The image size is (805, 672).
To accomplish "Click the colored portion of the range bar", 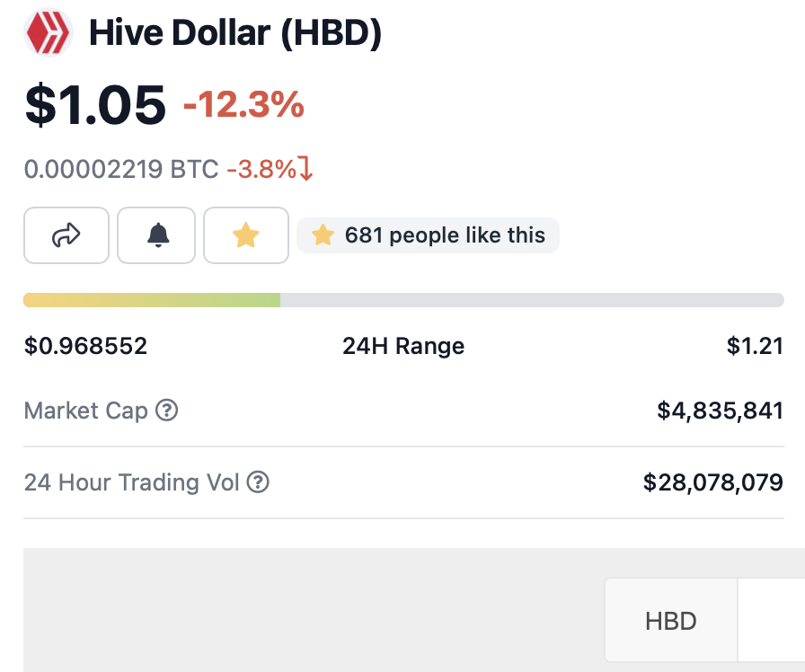I will [x=151, y=300].
